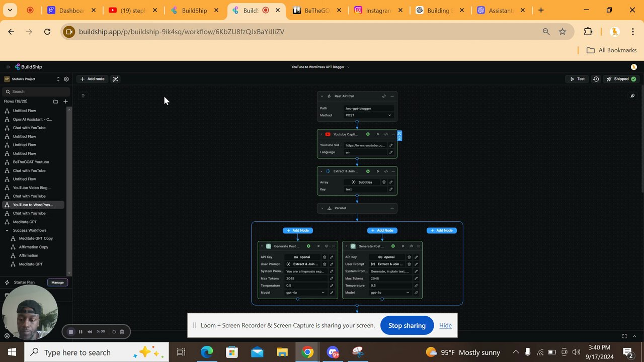Run the workflow with the Test button
The image size is (644, 362).
coord(577,79)
